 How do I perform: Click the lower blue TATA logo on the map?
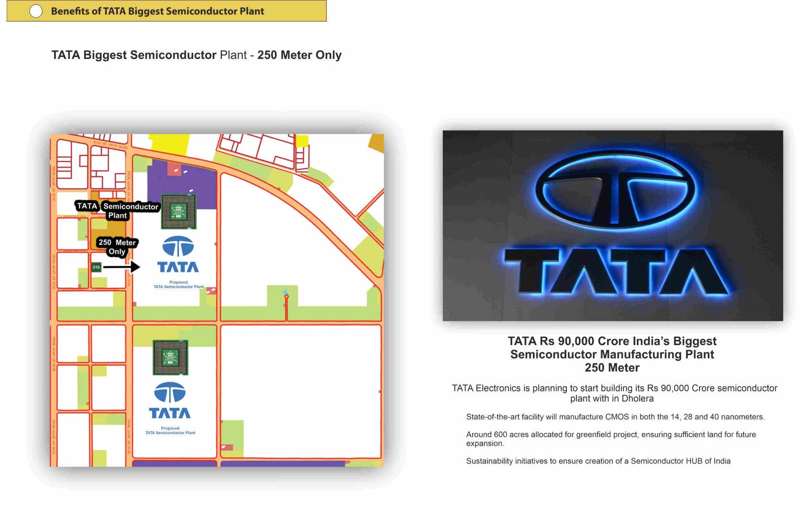pyautogui.click(x=170, y=401)
